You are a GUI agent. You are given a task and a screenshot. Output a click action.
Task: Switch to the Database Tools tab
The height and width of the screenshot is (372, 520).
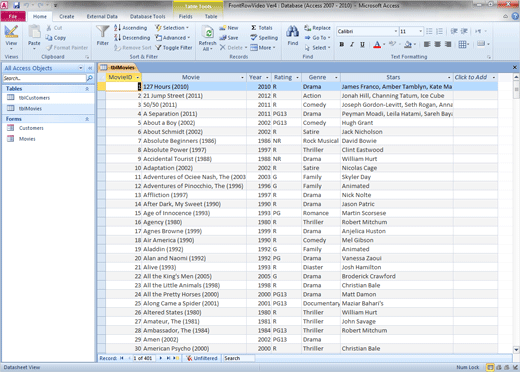coord(147,16)
